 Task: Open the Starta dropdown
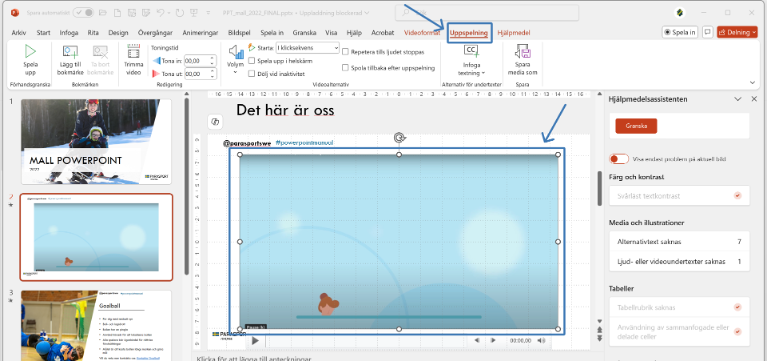click(307, 48)
